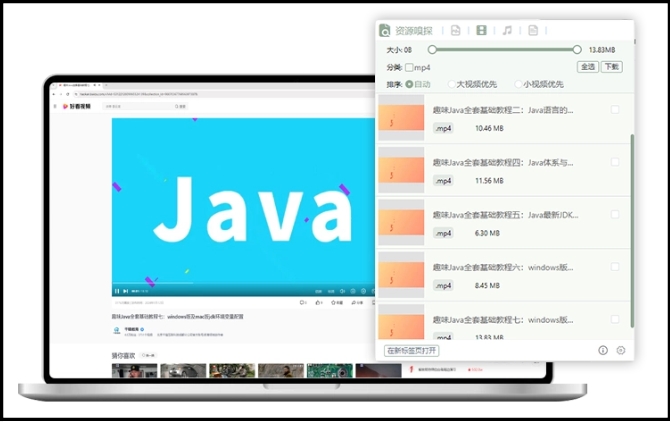The height and width of the screenshot is (422, 670).
Task: Click the 好看视频 search input field
Action: [137, 106]
